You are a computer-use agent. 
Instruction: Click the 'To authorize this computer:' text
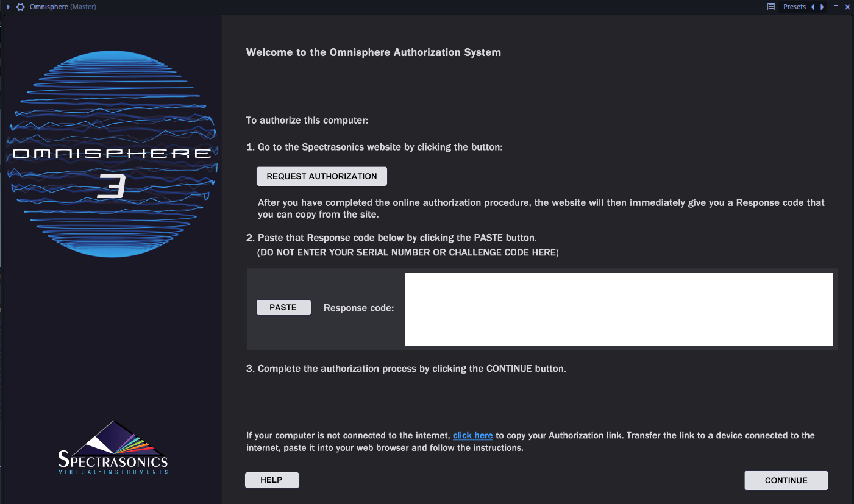pyautogui.click(x=307, y=120)
